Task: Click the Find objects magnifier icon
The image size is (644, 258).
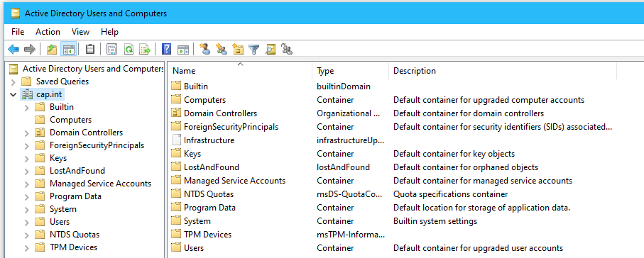Action: click(271, 50)
